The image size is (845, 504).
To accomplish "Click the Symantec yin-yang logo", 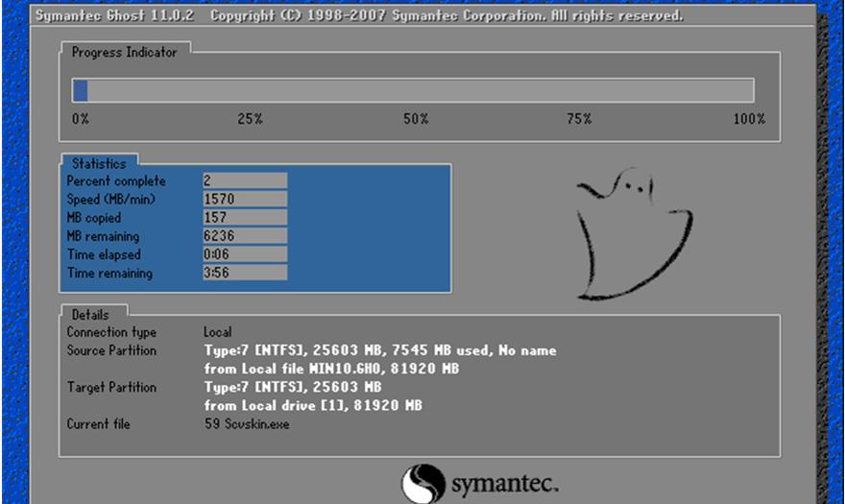I will pos(423,484).
